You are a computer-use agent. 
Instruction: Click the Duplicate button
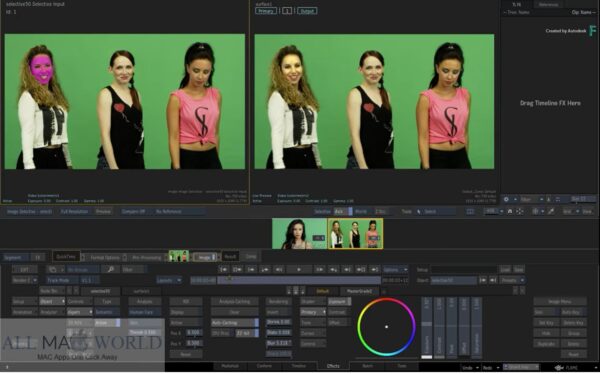point(546,344)
